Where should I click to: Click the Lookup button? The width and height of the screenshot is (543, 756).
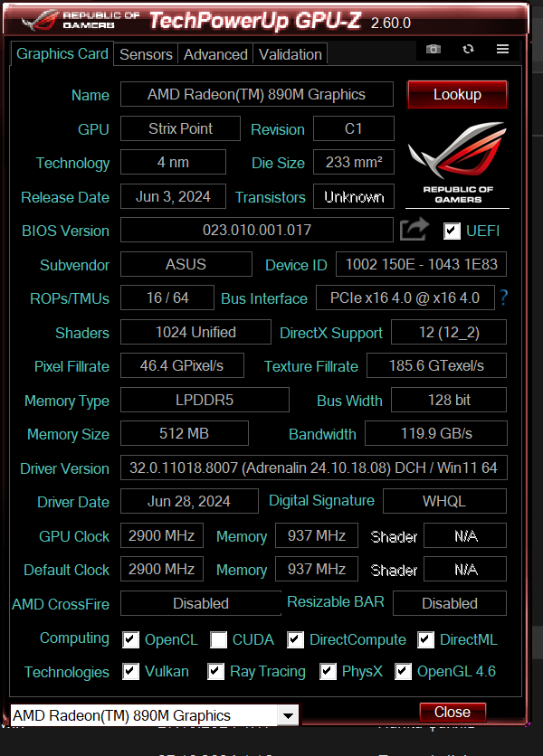[x=457, y=94]
